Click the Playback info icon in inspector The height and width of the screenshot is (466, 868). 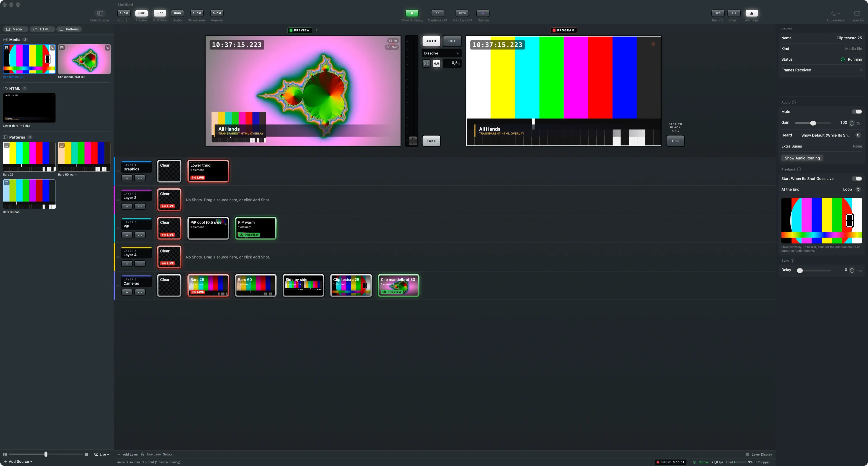799,170
